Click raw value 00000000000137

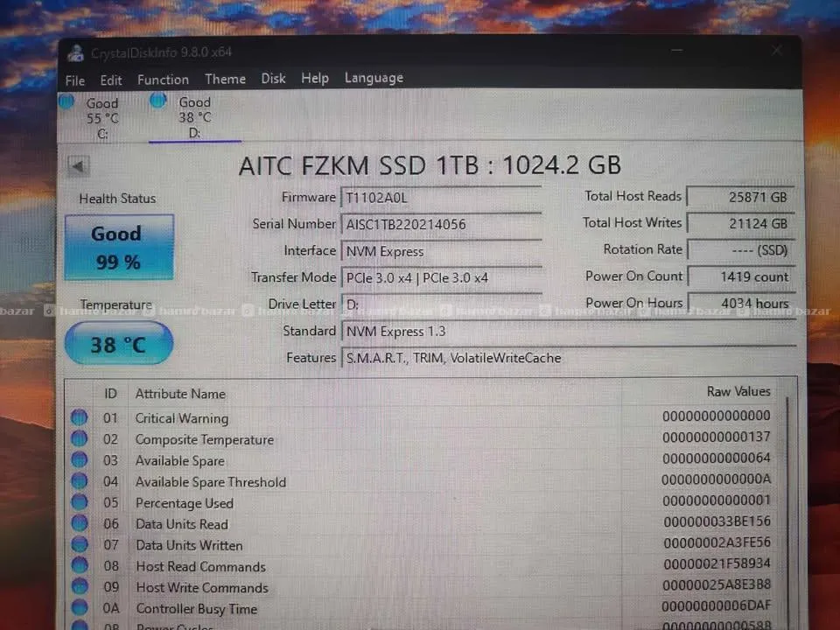click(x=717, y=437)
